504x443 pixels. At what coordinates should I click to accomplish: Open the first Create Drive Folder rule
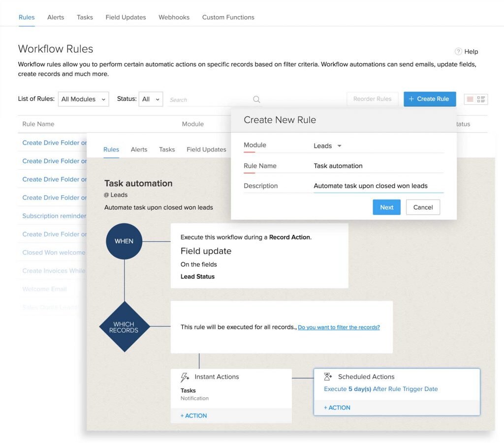tap(54, 143)
